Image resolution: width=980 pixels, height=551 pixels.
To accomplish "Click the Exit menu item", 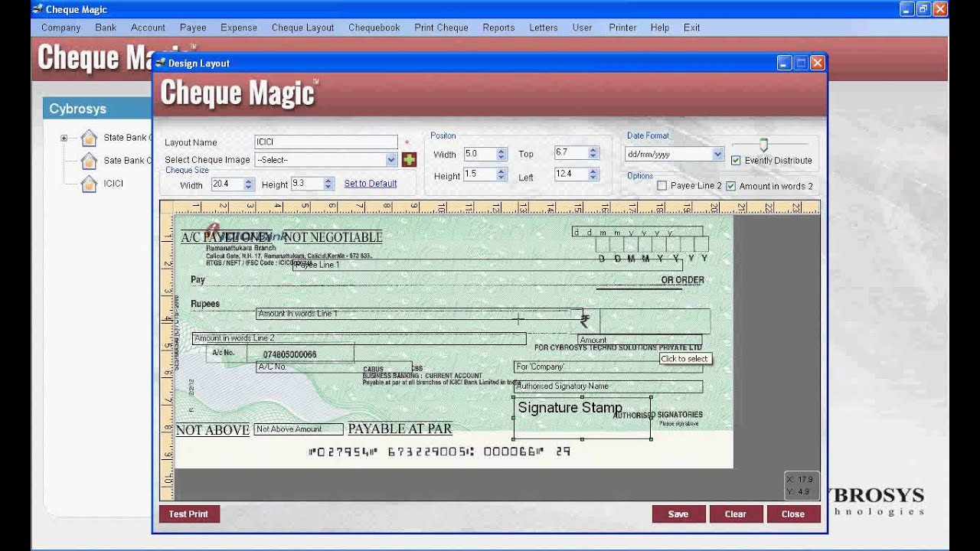I will point(691,28).
